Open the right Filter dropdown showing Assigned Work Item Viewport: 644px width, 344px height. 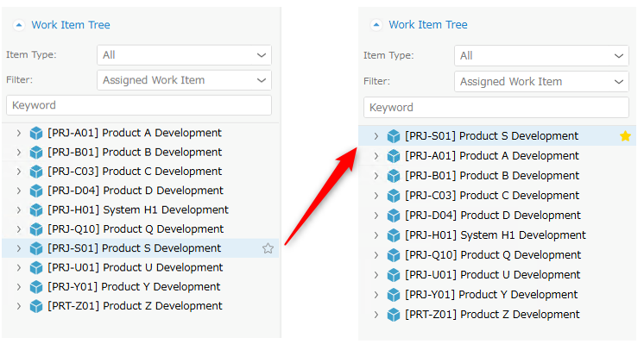coord(541,82)
